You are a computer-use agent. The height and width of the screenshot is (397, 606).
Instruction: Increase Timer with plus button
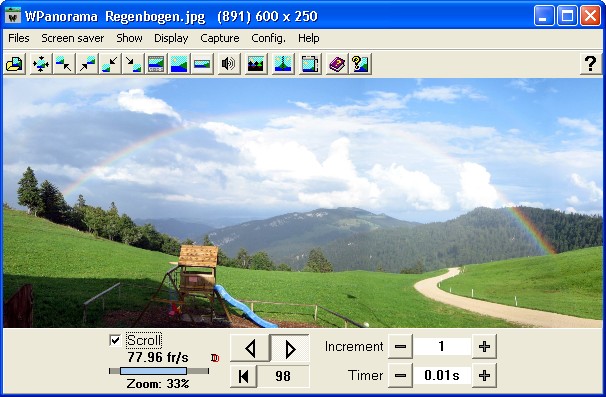[x=484, y=375]
